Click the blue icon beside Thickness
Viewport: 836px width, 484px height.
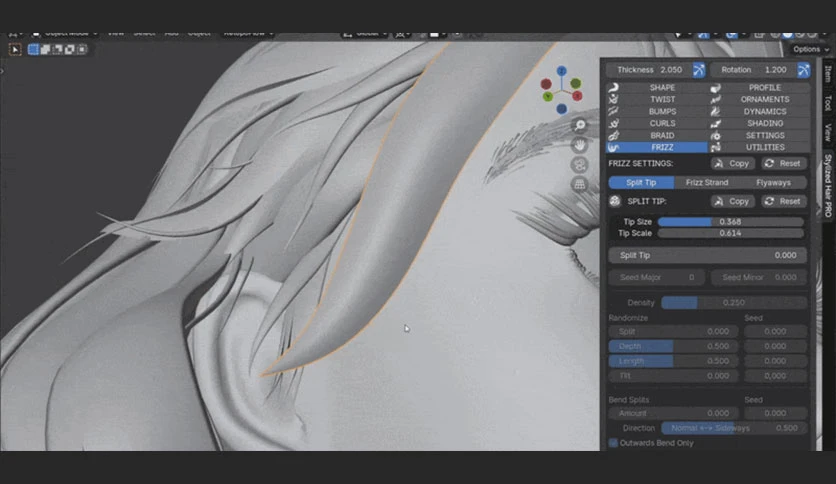coord(698,70)
